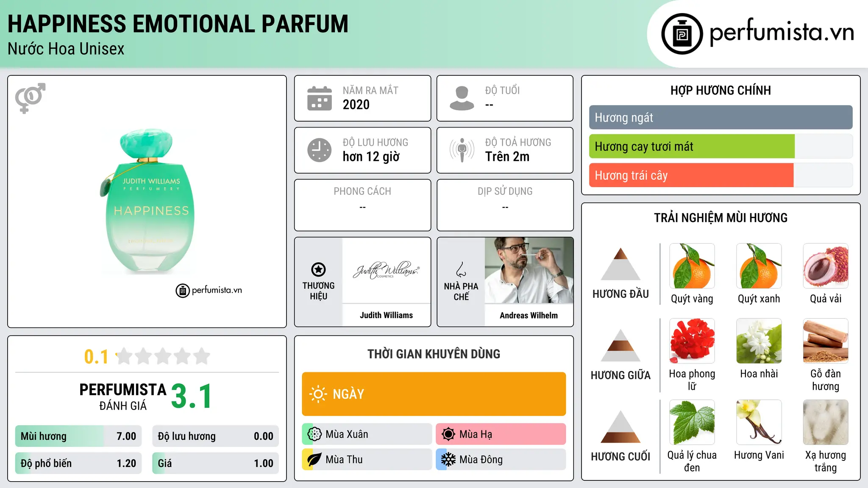Click the THỜI GIAN KHUYÊN DÙNG heading
Image resolution: width=868 pixels, height=488 pixels.
(x=434, y=354)
